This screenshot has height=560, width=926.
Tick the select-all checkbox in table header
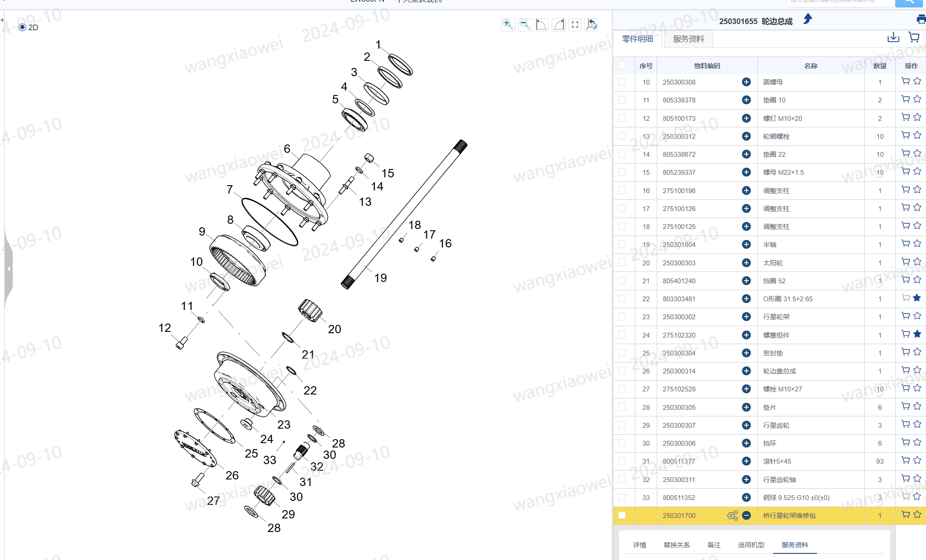(x=622, y=66)
